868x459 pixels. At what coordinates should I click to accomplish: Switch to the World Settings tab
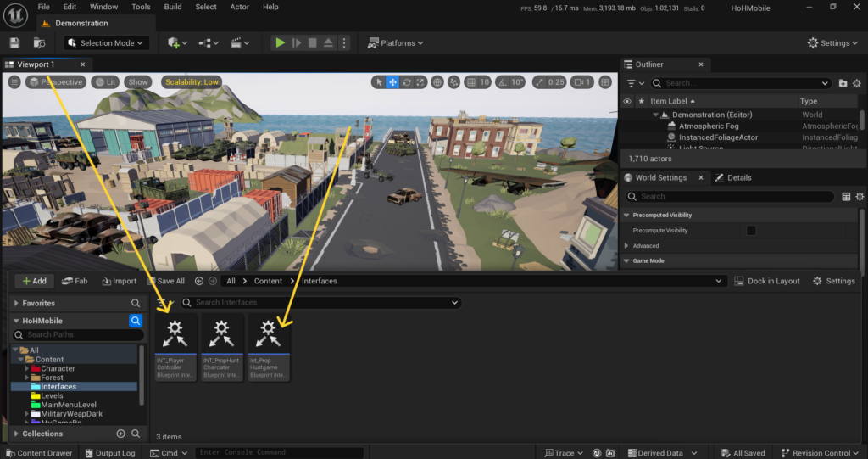pos(660,177)
